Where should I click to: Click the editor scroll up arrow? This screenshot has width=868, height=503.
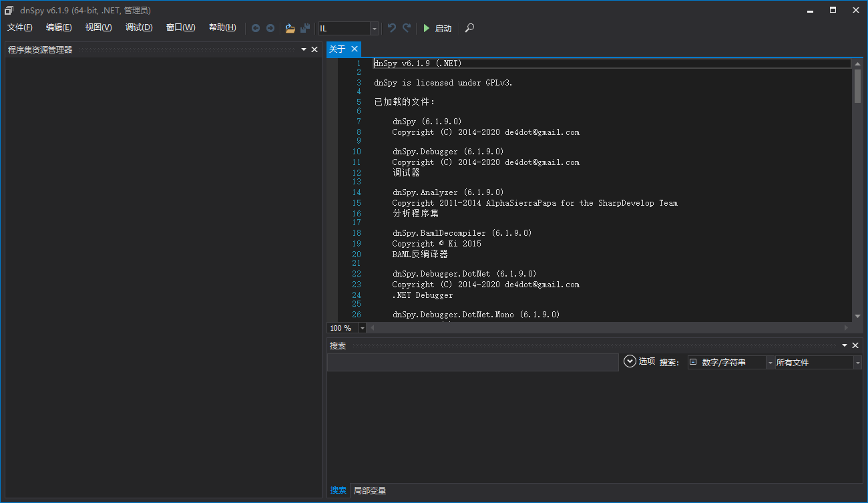[857, 63]
